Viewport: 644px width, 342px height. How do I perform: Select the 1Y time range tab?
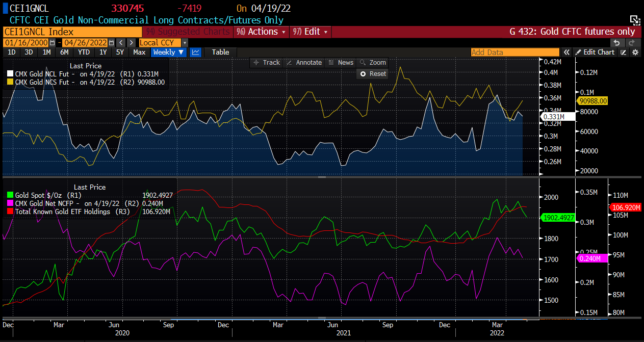click(103, 52)
